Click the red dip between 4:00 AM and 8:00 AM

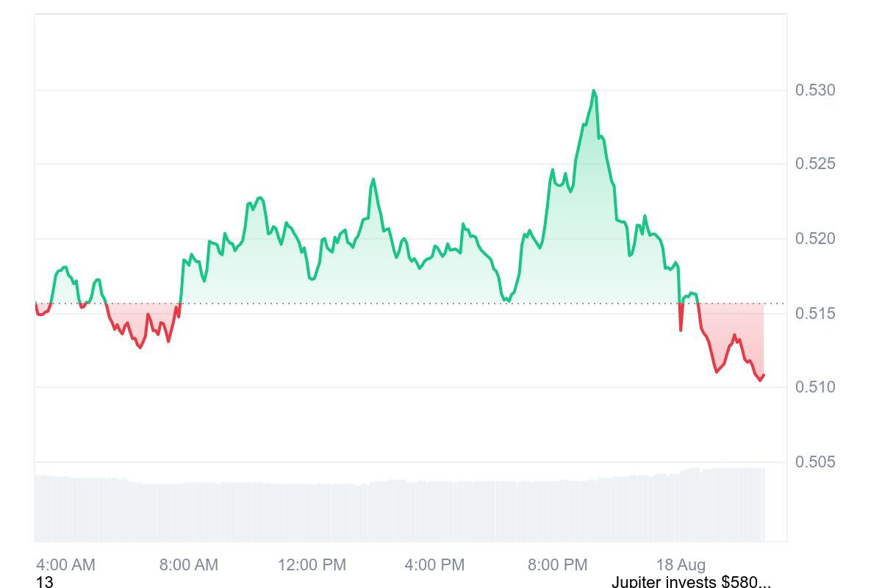tap(140, 345)
